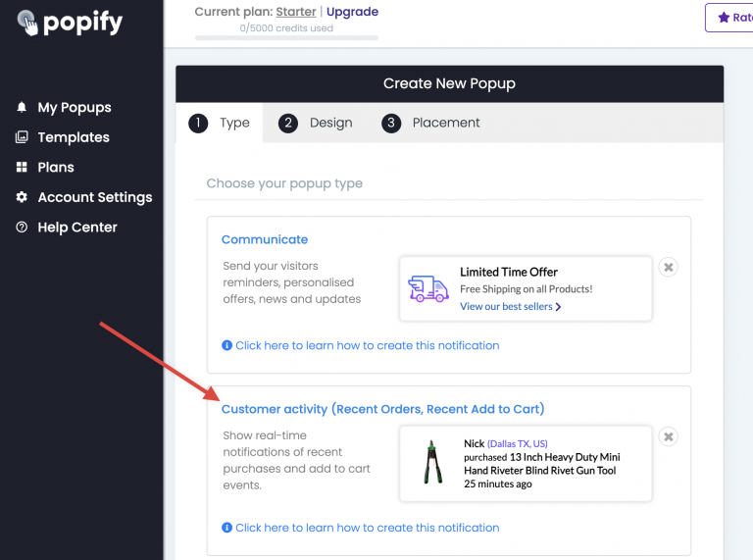This screenshot has width=753, height=560.
Task: Click the step 3 circle for Placement
Action: (391, 123)
